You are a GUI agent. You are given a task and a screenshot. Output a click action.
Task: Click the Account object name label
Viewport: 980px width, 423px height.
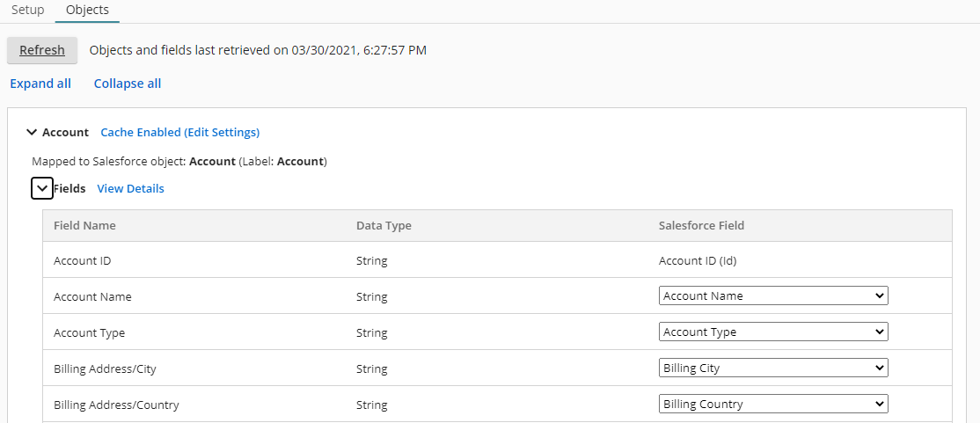pyautogui.click(x=65, y=133)
